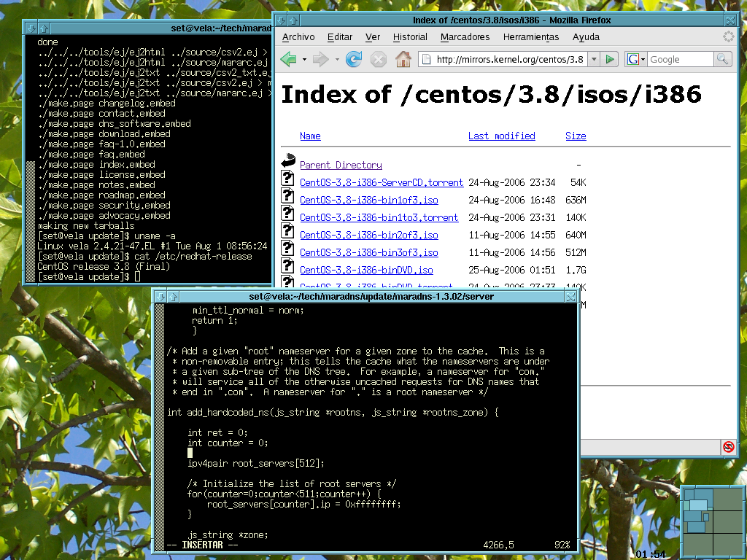
Task: Click the "./make.page roadmap.embed" terminal line
Action: point(101,195)
